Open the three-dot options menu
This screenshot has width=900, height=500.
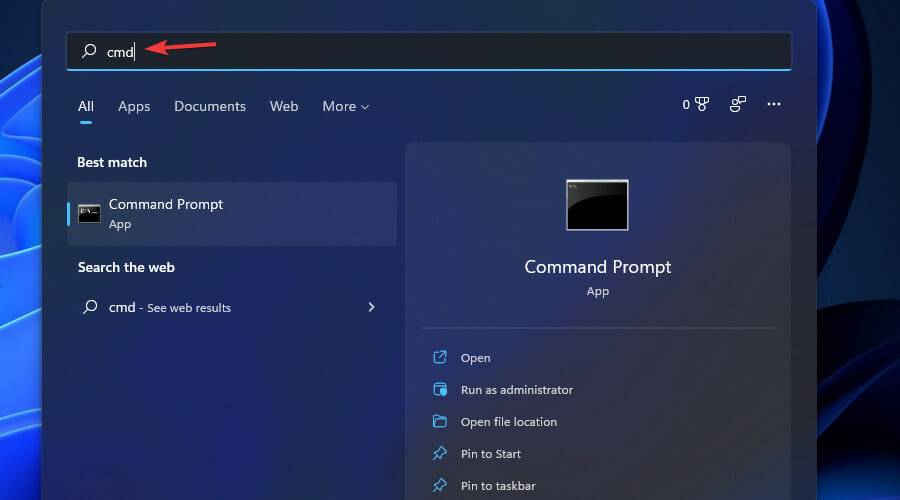[774, 104]
